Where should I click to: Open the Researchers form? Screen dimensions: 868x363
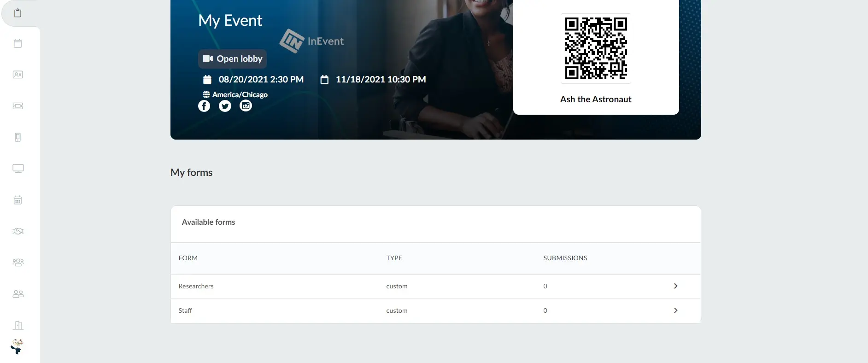click(196, 286)
